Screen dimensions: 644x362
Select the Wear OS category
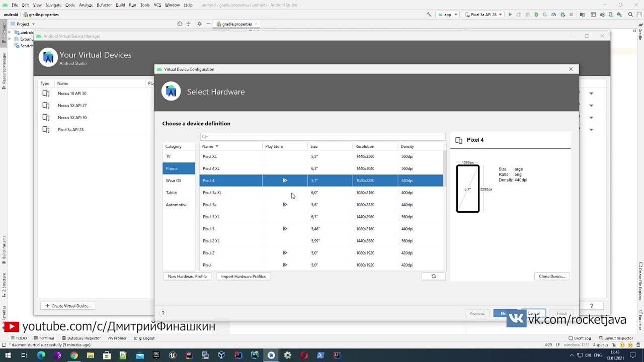coord(174,180)
